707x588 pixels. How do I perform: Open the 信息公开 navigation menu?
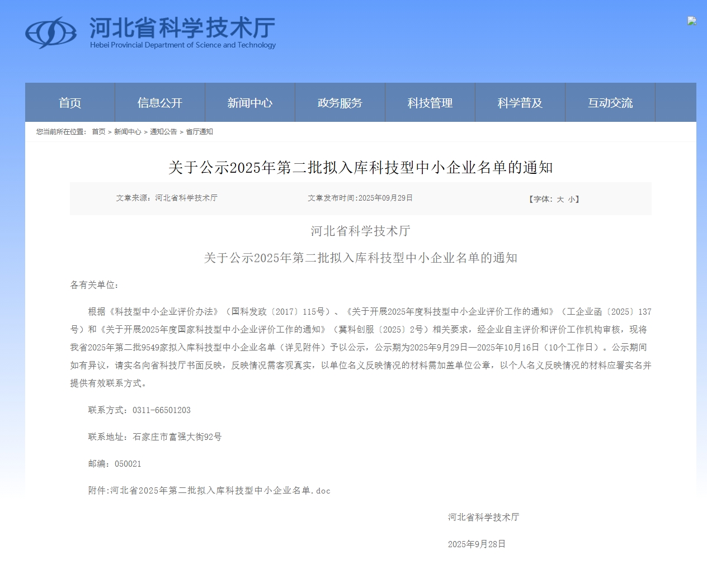[x=160, y=103]
